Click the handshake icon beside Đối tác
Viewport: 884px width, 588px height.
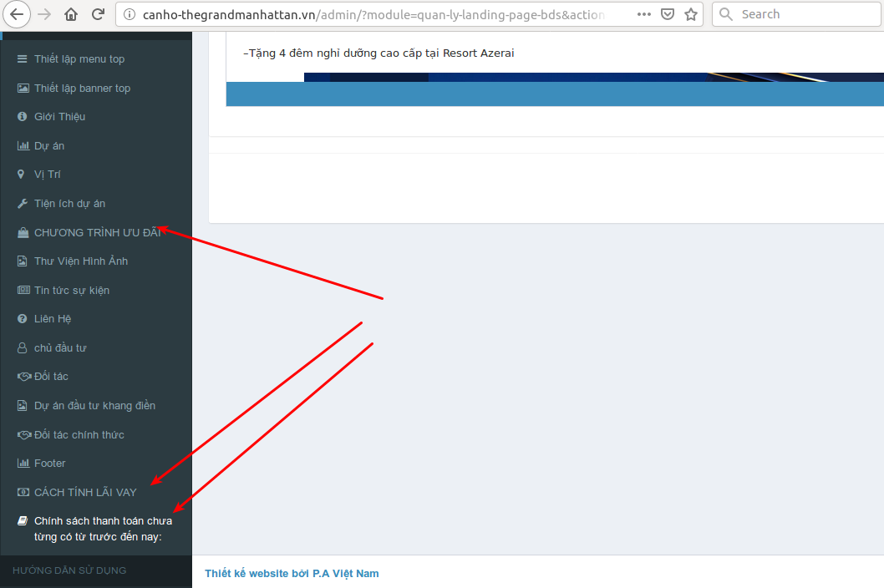[x=24, y=377]
